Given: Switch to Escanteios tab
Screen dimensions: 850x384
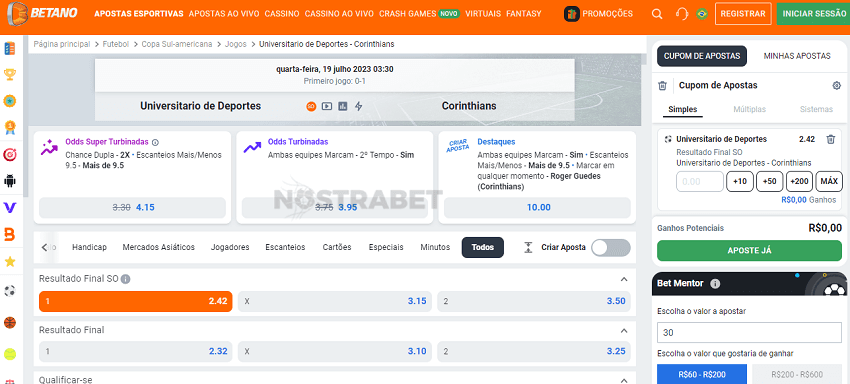Looking at the screenshot, I should (x=285, y=247).
